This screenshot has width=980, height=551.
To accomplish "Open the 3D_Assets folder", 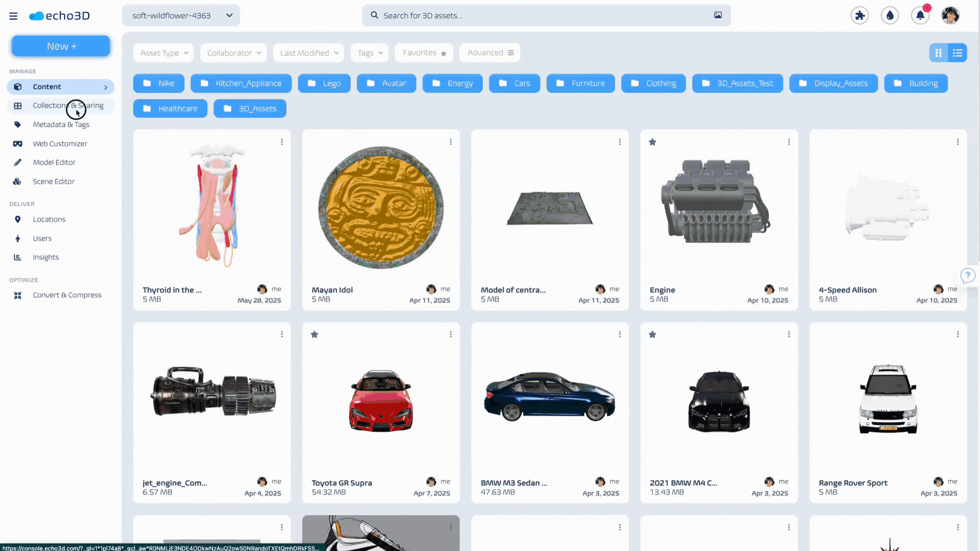I will tap(250, 109).
